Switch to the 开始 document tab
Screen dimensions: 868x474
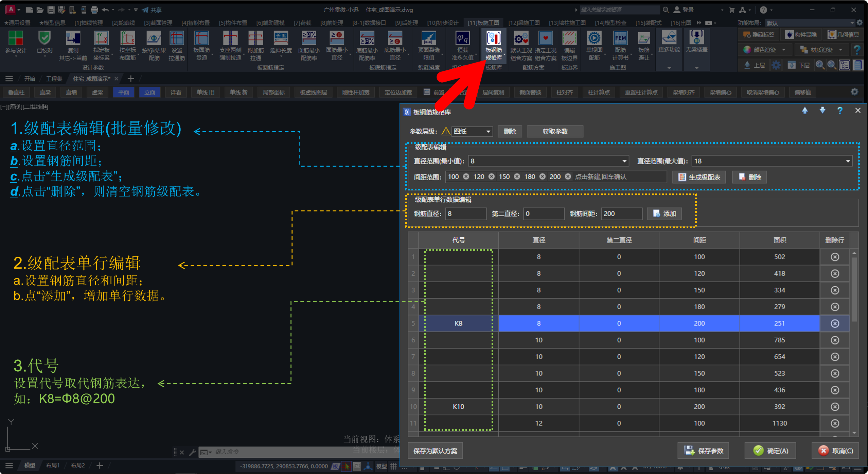[x=30, y=79]
